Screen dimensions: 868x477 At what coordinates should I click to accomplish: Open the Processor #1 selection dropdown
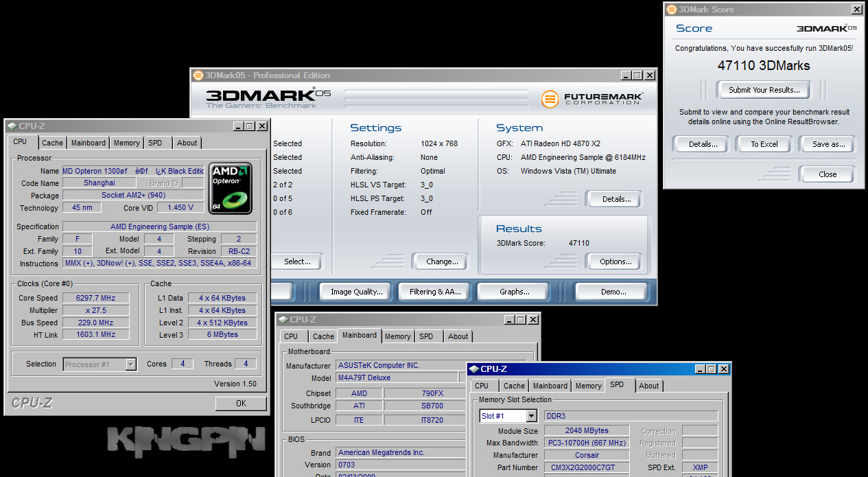click(130, 364)
